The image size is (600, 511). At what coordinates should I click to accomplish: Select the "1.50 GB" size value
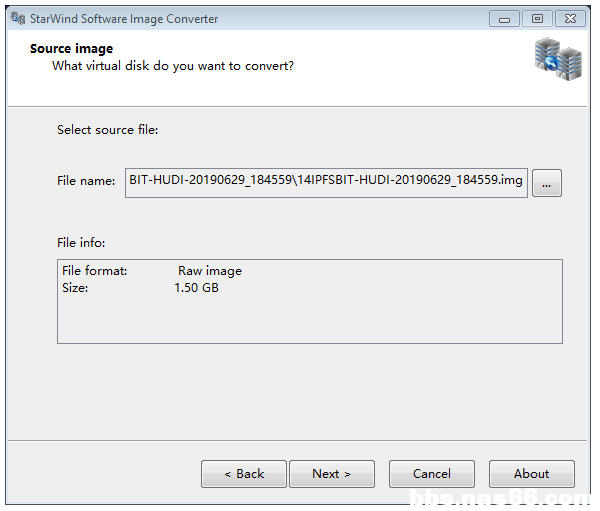[196, 288]
